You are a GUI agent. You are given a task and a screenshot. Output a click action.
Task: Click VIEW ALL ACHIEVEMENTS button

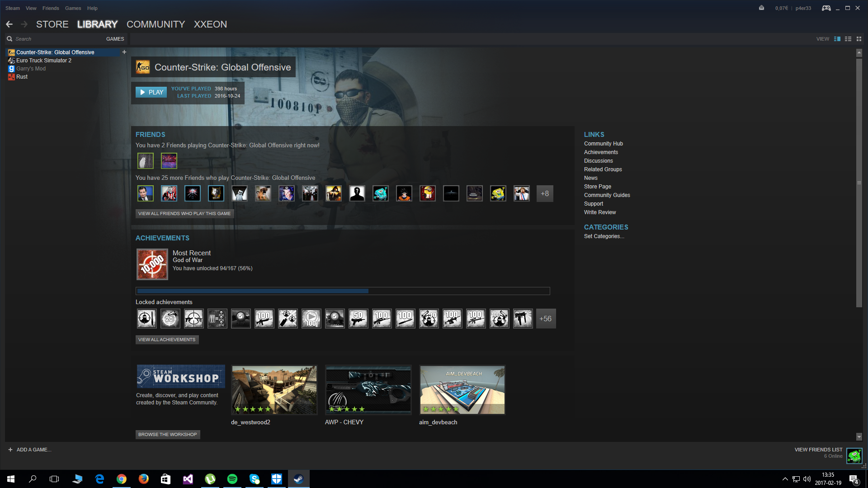point(167,339)
